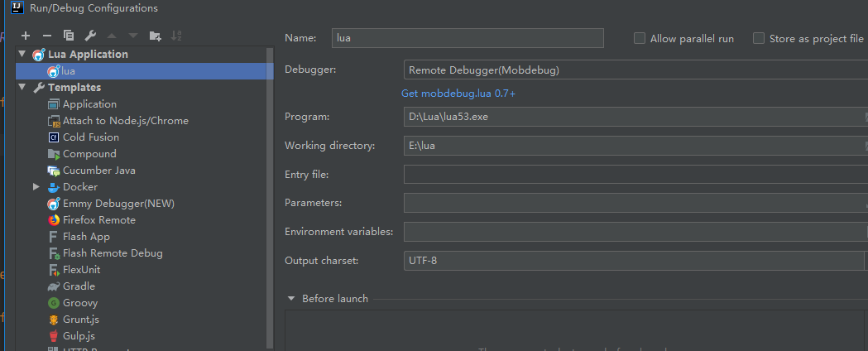Toggle the Store as project file checkbox

pos(759,38)
